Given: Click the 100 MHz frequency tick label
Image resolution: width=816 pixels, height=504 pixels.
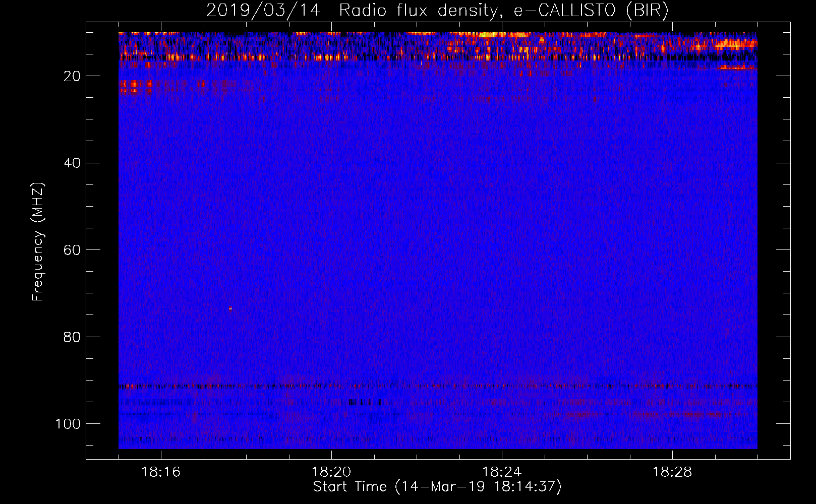Looking at the screenshot, I should (x=68, y=424).
